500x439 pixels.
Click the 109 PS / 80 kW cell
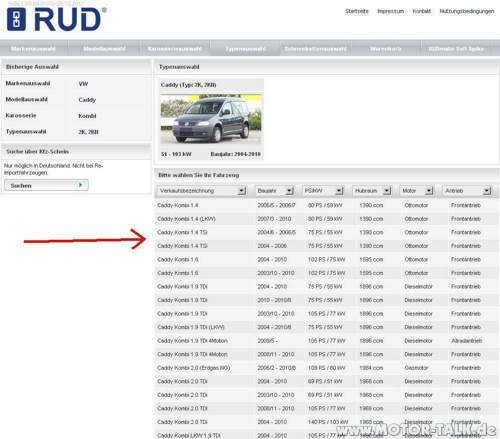coord(327,368)
